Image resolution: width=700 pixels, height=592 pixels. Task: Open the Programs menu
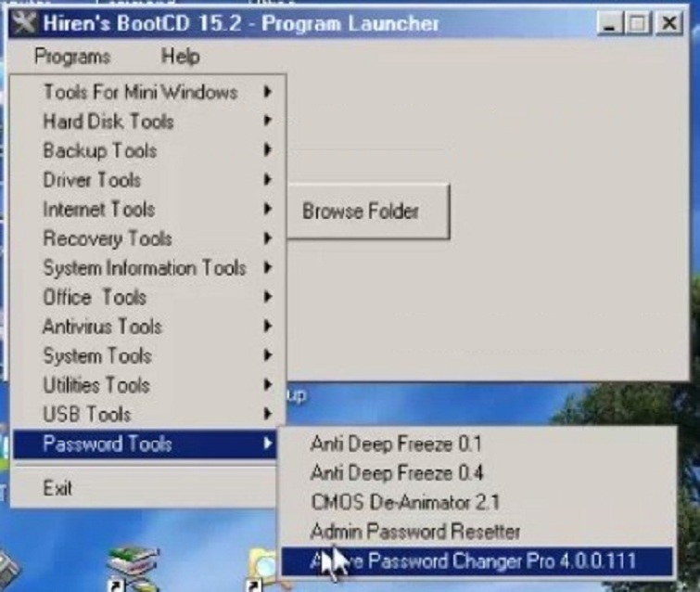click(x=72, y=57)
